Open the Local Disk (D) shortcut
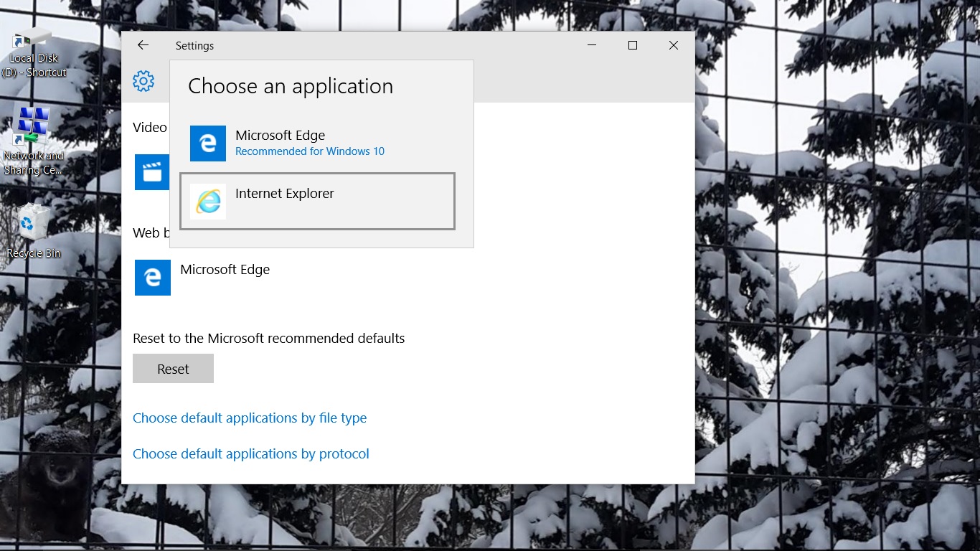Image resolution: width=980 pixels, height=551 pixels. click(x=34, y=52)
